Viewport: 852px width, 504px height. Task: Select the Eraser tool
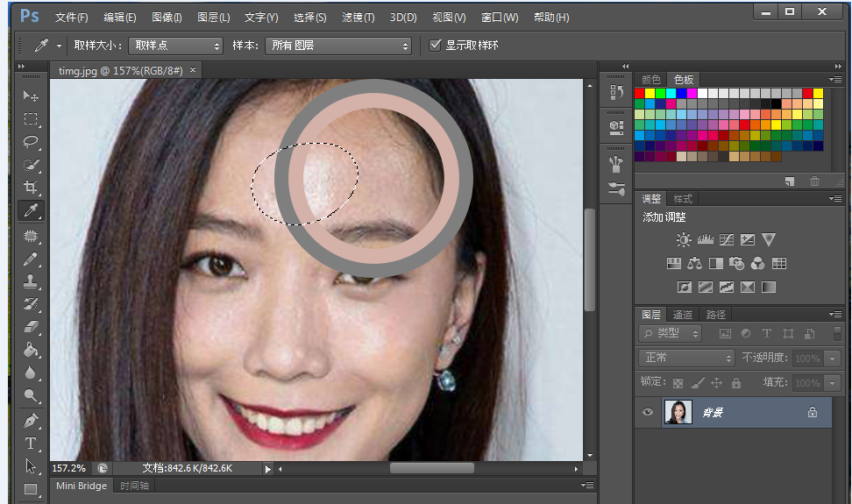(31, 326)
